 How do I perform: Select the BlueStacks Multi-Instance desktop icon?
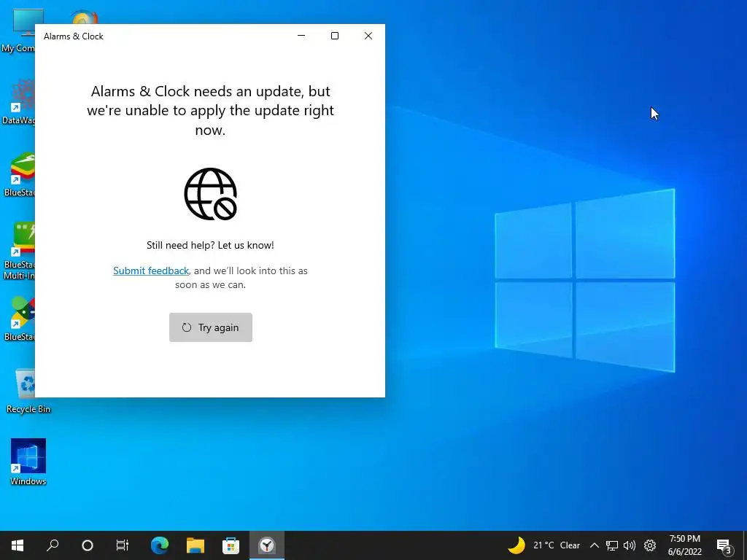coord(19,251)
